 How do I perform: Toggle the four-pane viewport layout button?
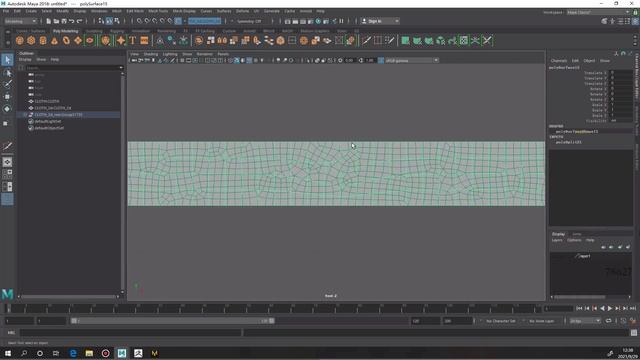[7, 174]
